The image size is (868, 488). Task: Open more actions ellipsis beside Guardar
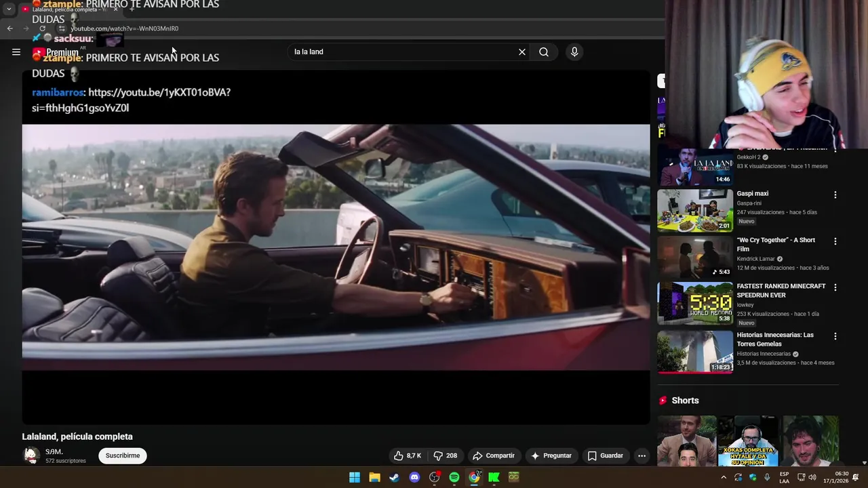(642, 455)
